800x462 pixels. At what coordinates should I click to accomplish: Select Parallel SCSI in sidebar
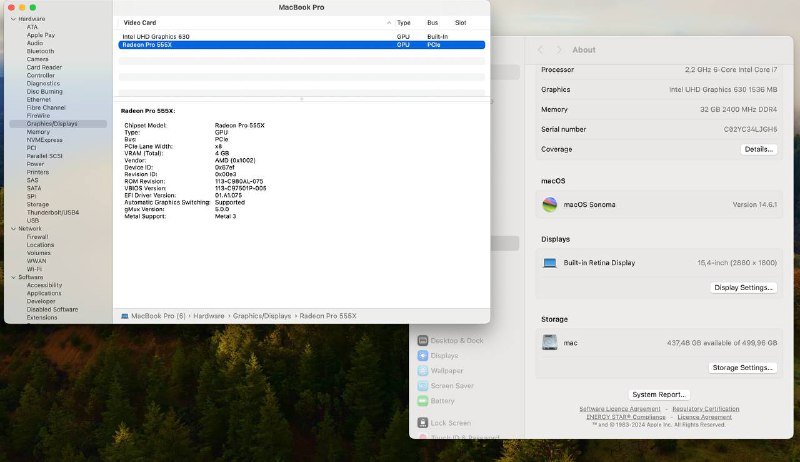click(x=44, y=157)
